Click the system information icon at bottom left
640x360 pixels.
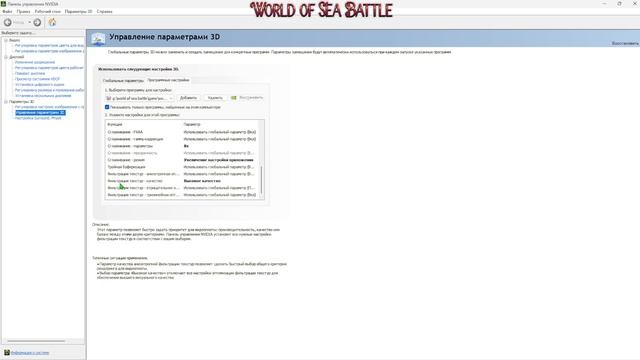click(x=7, y=352)
